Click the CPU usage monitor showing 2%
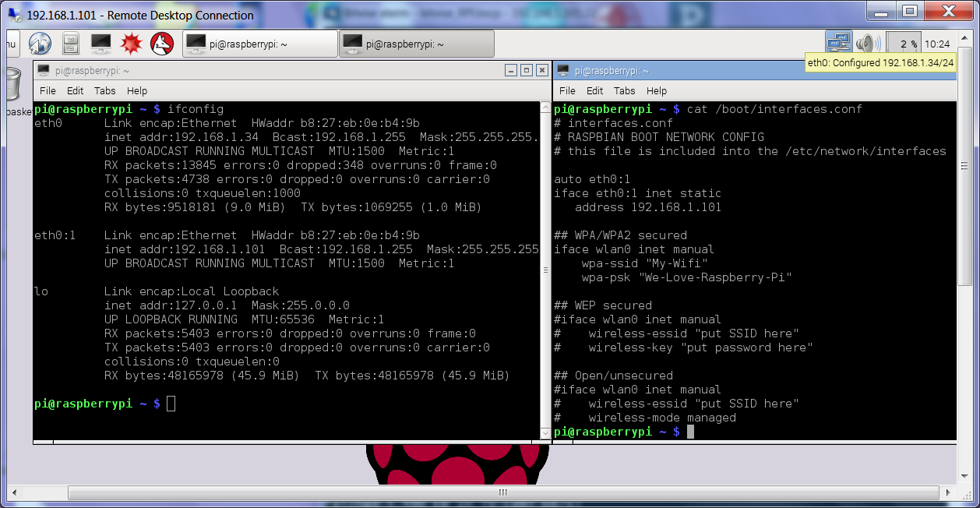The width and height of the screenshot is (980, 508). tap(903, 44)
